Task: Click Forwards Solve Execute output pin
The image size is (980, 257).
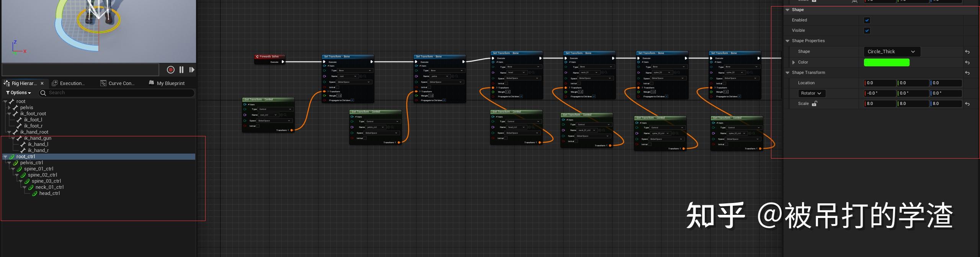Action: pos(283,62)
